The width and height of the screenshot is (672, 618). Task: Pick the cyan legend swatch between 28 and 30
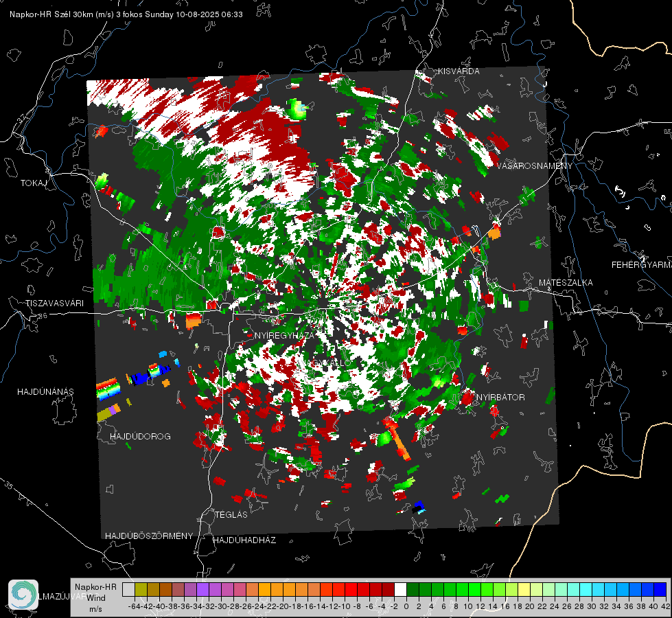pyautogui.click(x=586, y=590)
